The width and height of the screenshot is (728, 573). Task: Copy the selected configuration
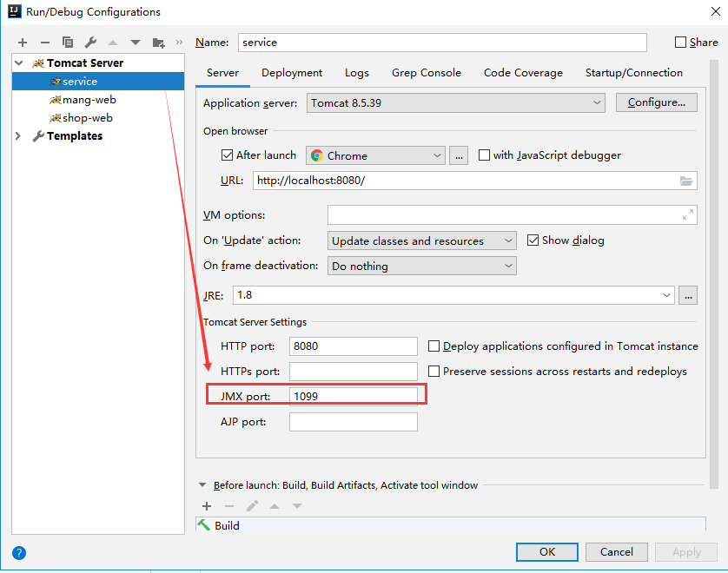(x=68, y=43)
